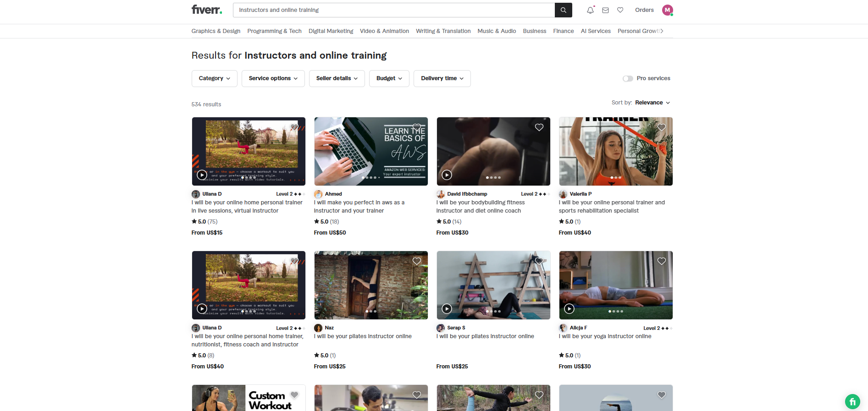The image size is (868, 411).
Task: Open gig 'sports rehabilitation specialist'
Action: (612, 207)
